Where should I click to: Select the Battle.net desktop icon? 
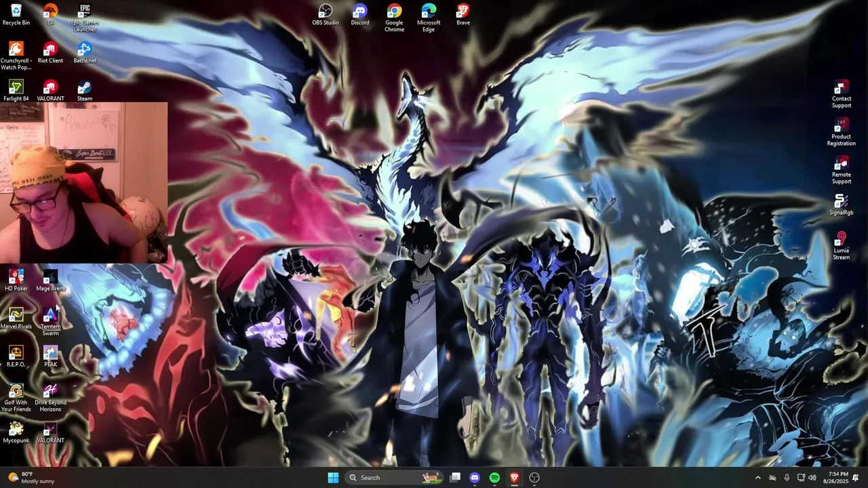[85, 52]
